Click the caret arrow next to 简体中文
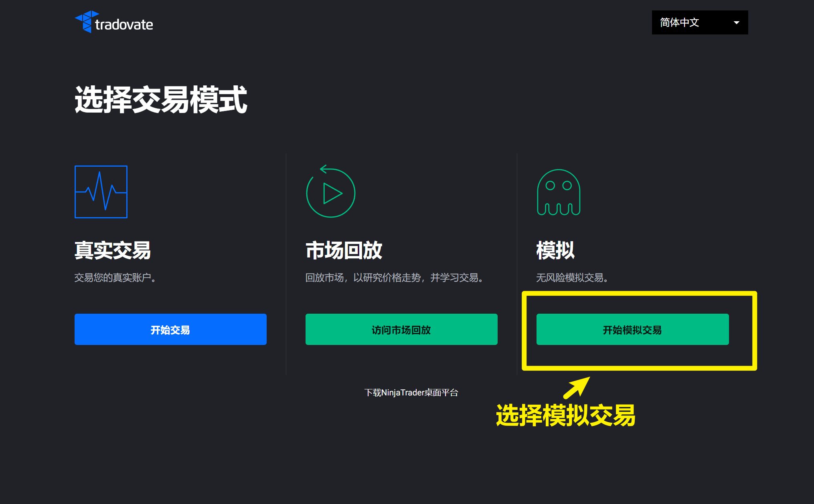Viewport: 814px width, 504px height. pos(737,23)
